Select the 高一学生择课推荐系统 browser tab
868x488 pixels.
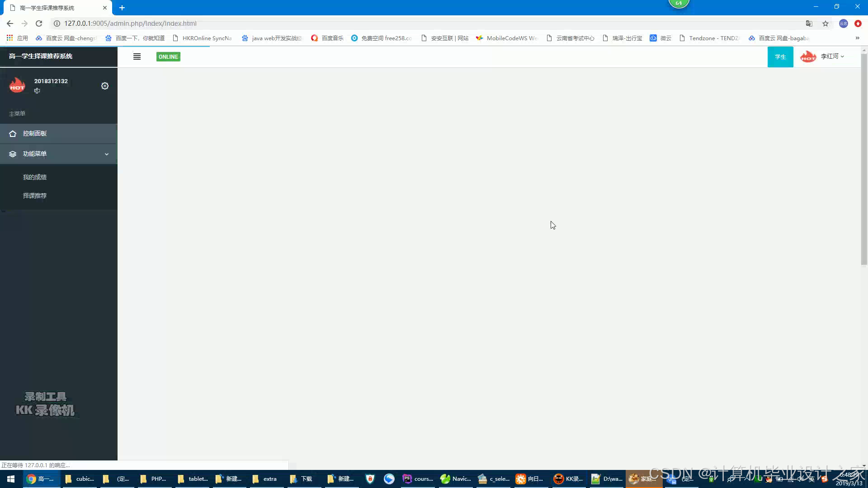[58, 8]
